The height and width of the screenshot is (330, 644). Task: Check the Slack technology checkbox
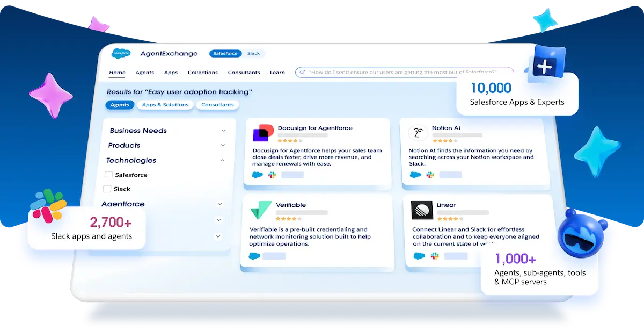coord(107,189)
